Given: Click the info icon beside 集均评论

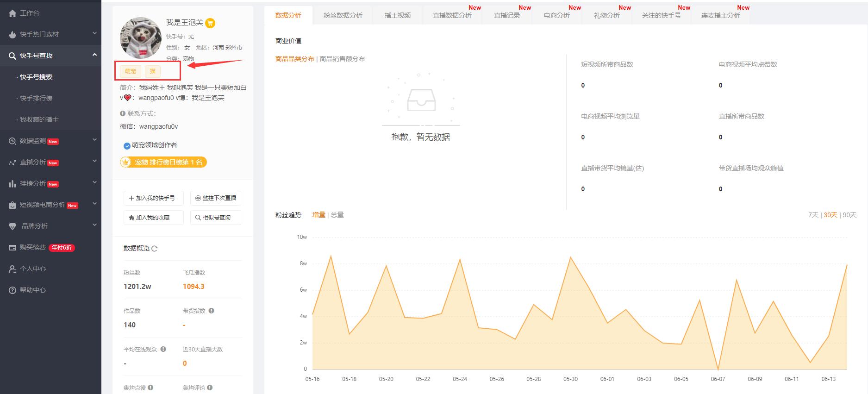Looking at the screenshot, I should (x=210, y=388).
